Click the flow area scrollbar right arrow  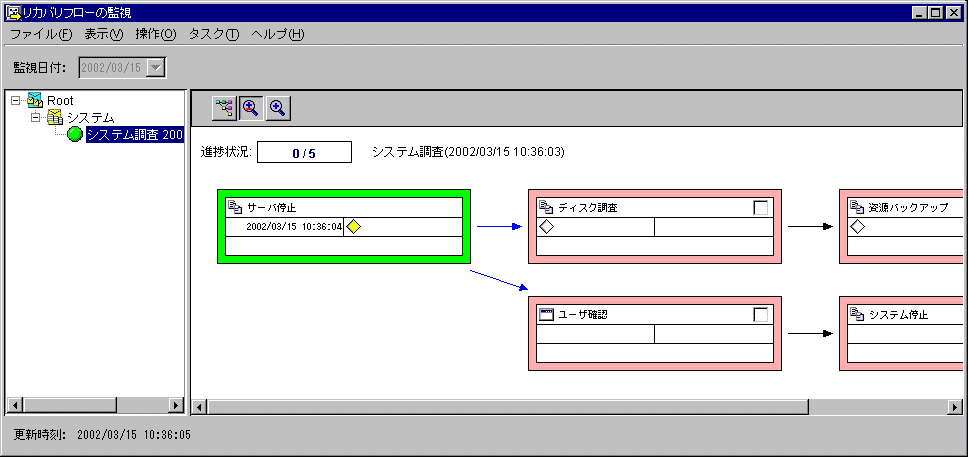click(954, 406)
